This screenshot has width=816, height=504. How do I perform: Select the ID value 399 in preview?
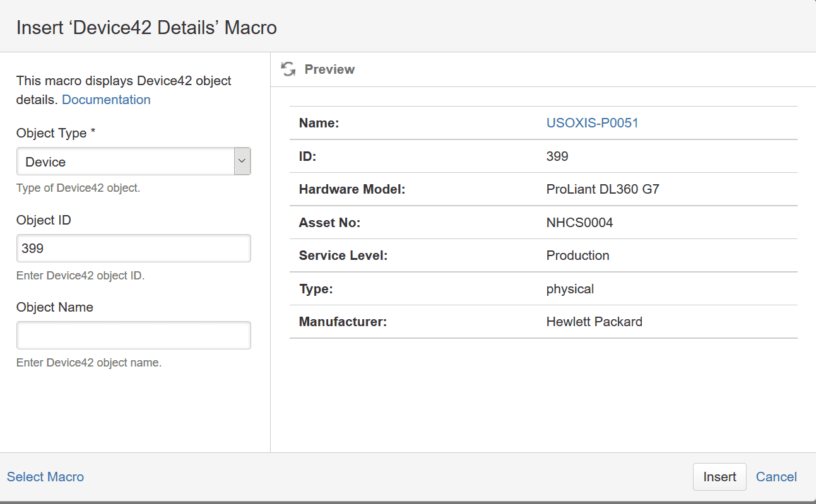557,156
